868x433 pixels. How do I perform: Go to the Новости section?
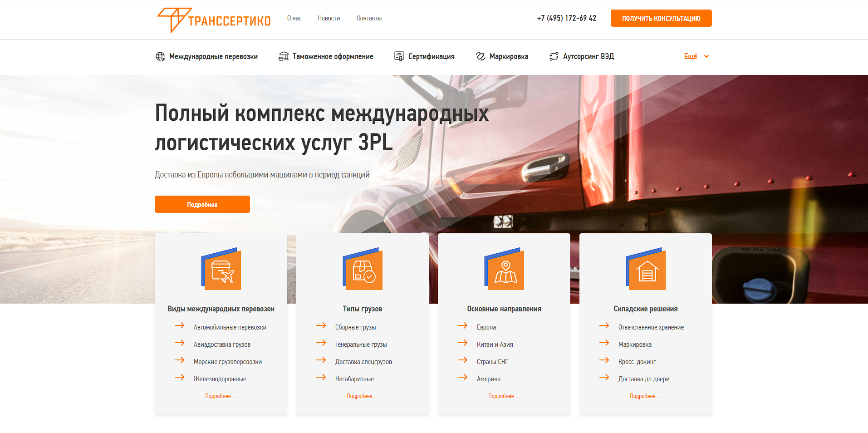(x=329, y=18)
